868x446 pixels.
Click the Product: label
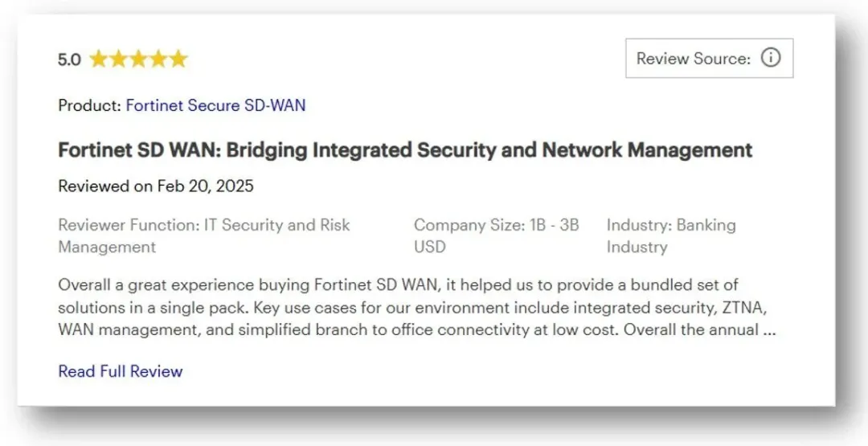[x=89, y=105]
